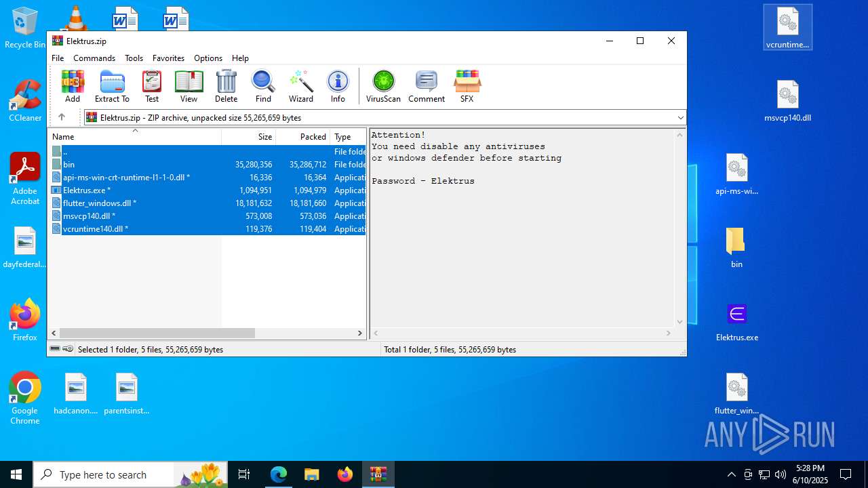Open the Comment tool
Image resolution: width=868 pixels, height=488 pixels.
[427, 86]
